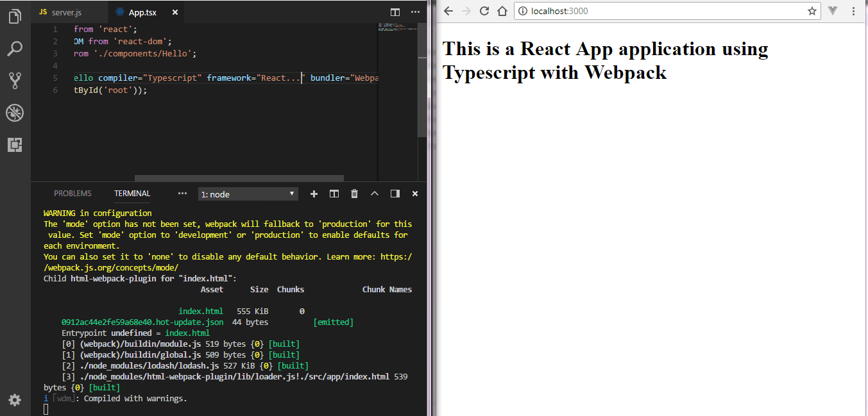
Task: Open editor More Actions ellipsis menu
Action: point(415,12)
